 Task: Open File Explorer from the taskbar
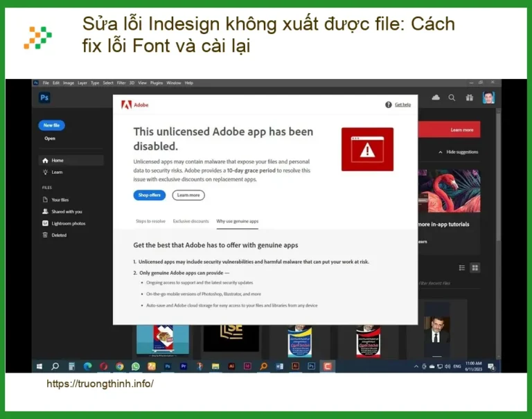click(215, 366)
